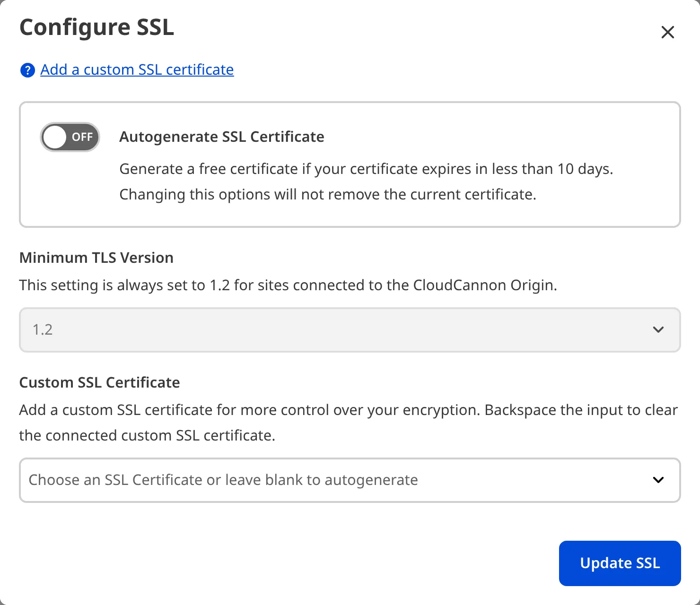Viewport: 700px width, 605px height.
Task: Open the Minimum TLS Version dropdown
Action: [349, 330]
